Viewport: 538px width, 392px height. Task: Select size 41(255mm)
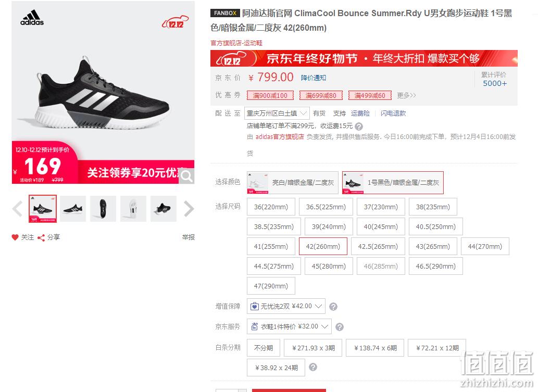click(x=271, y=246)
